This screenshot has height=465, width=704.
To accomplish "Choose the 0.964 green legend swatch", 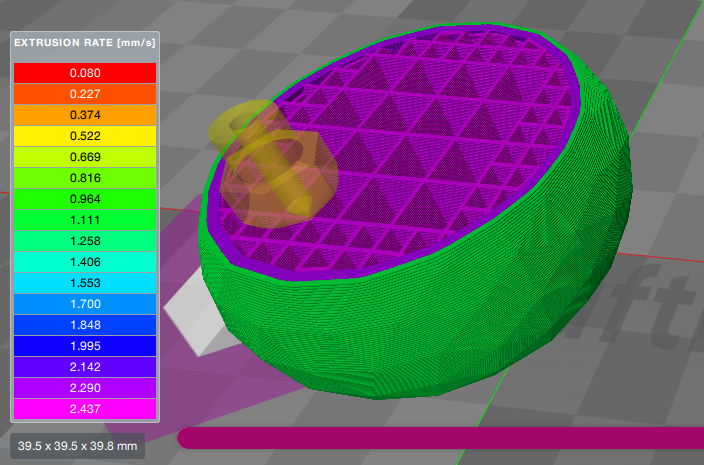I will pyautogui.click(x=85, y=199).
